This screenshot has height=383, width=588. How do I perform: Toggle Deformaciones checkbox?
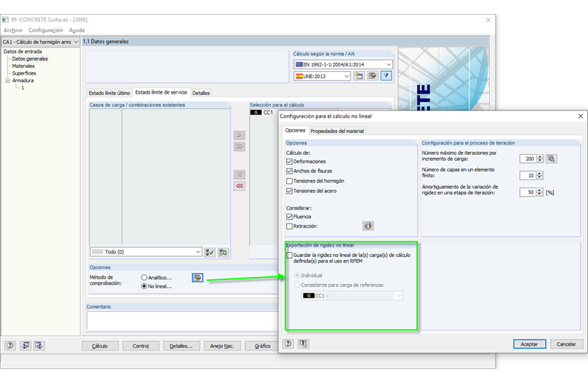[289, 161]
